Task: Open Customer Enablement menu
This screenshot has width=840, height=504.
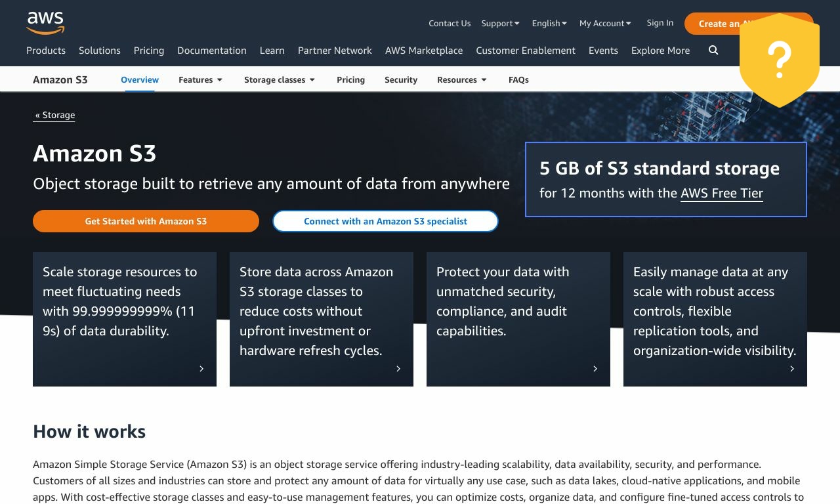Action: (x=526, y=51)
